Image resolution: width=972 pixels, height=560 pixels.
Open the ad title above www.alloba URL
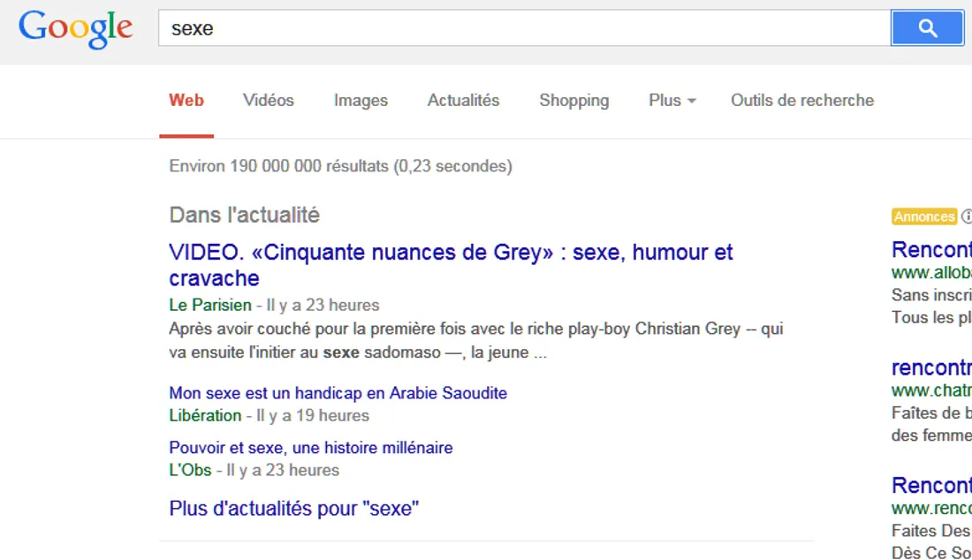931,249
